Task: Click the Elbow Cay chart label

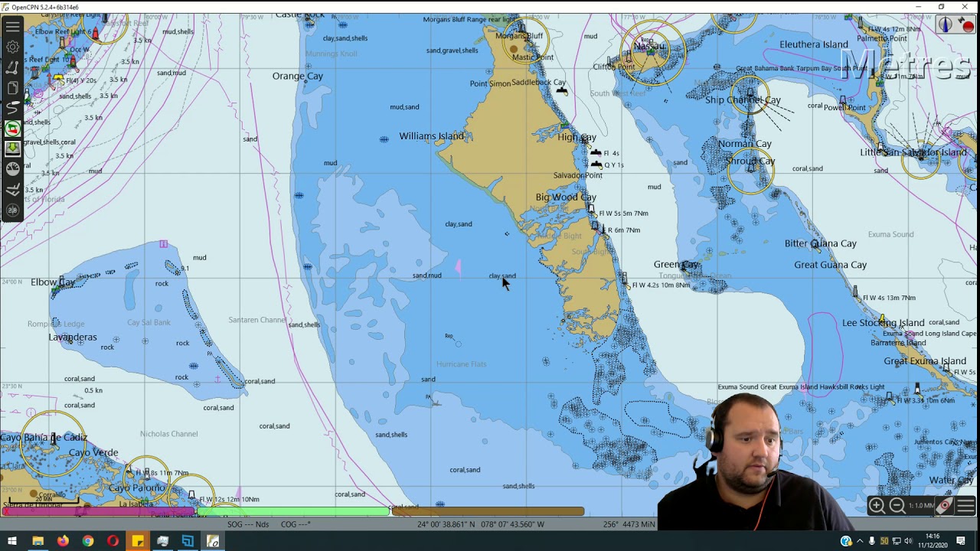Action: click(53, 282)
